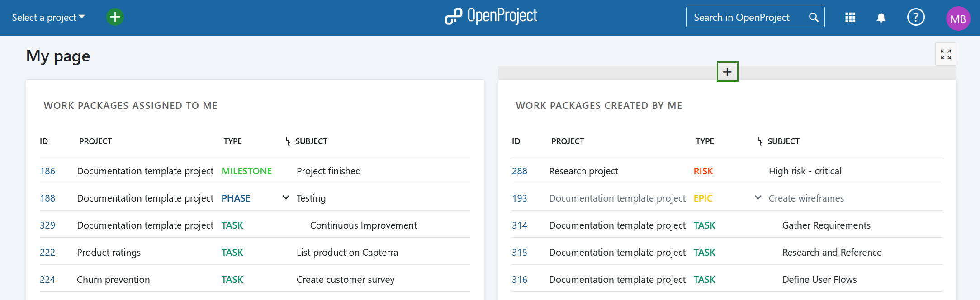Collapse the Create wireframes epic row
Viewport: 980px width, 300px height.
click(x=758, y=197)
